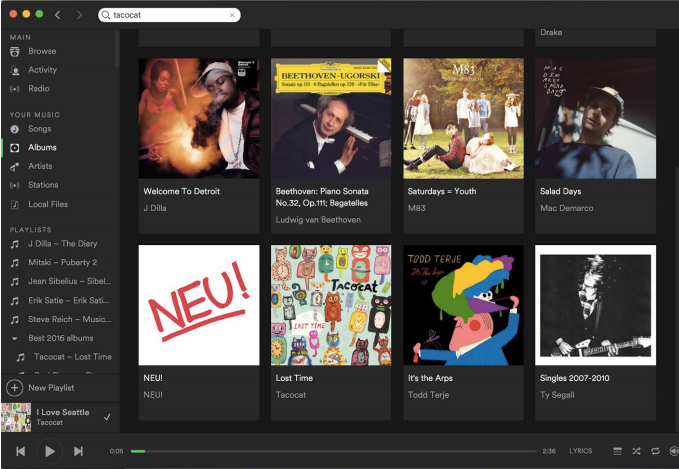Click Tacocat artist under now playing
This screenshot has width=679, height=469.
49,422
